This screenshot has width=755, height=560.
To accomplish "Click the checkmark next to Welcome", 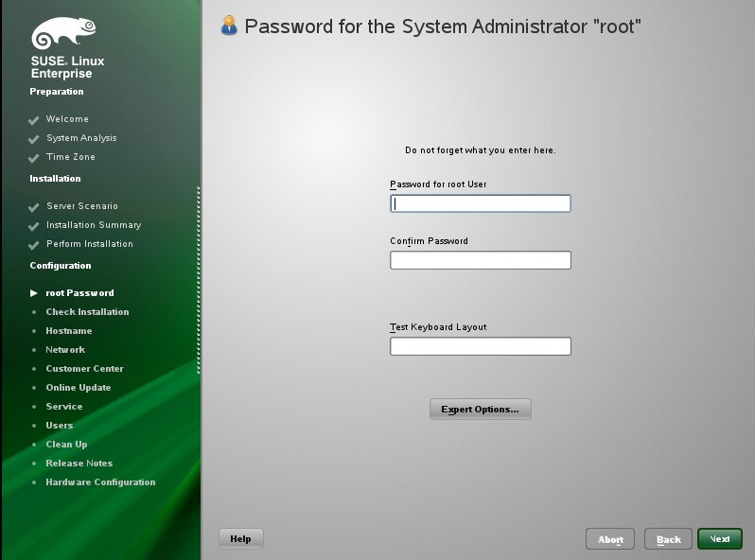I will point(34,120).
